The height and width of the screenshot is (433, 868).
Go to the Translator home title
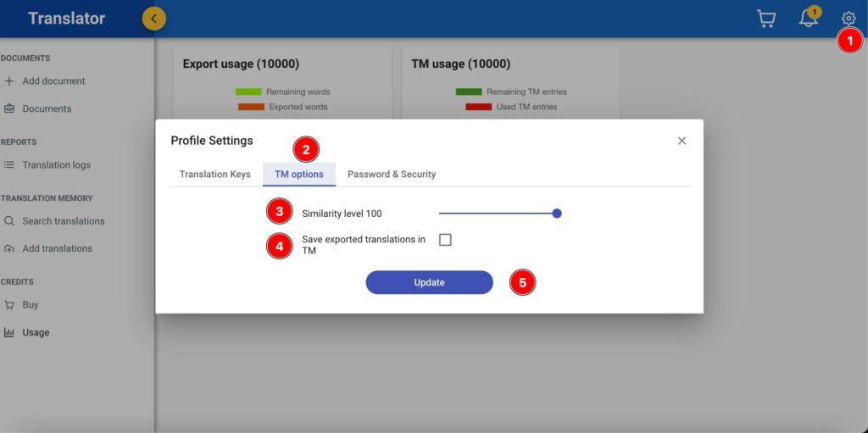coord(67,18)
